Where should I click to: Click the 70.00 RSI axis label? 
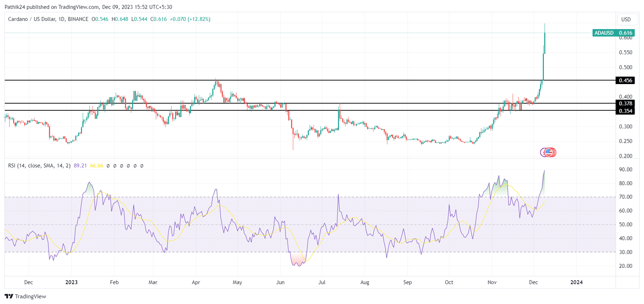(x=626, y=197)
